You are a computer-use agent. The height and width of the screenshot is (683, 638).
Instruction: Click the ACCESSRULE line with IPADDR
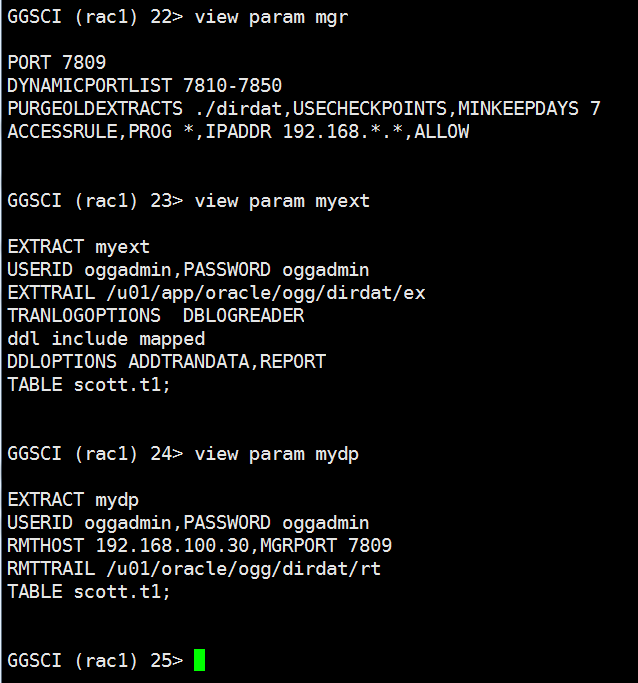pos(238,131)
